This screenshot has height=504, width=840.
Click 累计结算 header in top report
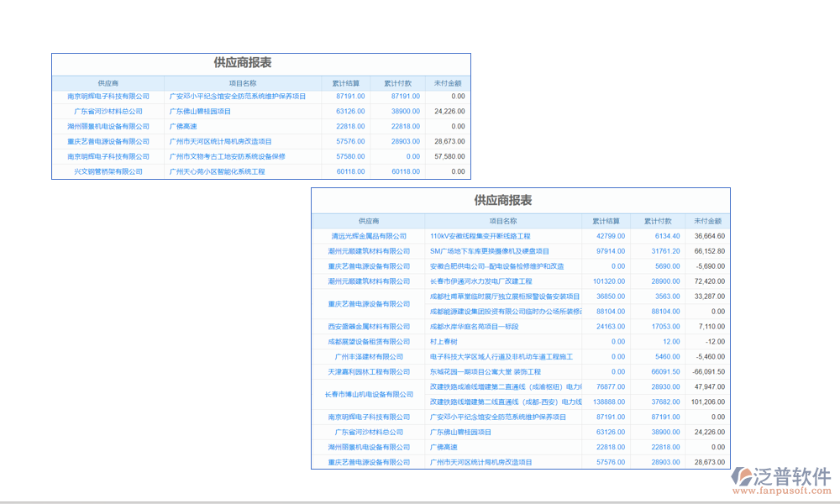click(344, 82)
